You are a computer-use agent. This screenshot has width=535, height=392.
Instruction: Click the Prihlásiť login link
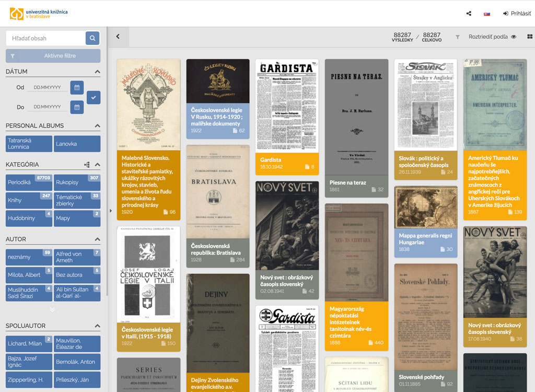tap(517, 13)
